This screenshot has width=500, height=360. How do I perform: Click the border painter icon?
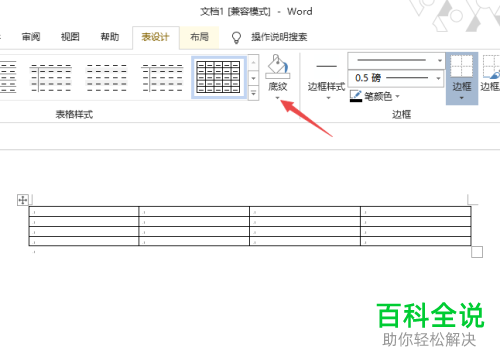point(491,67)
